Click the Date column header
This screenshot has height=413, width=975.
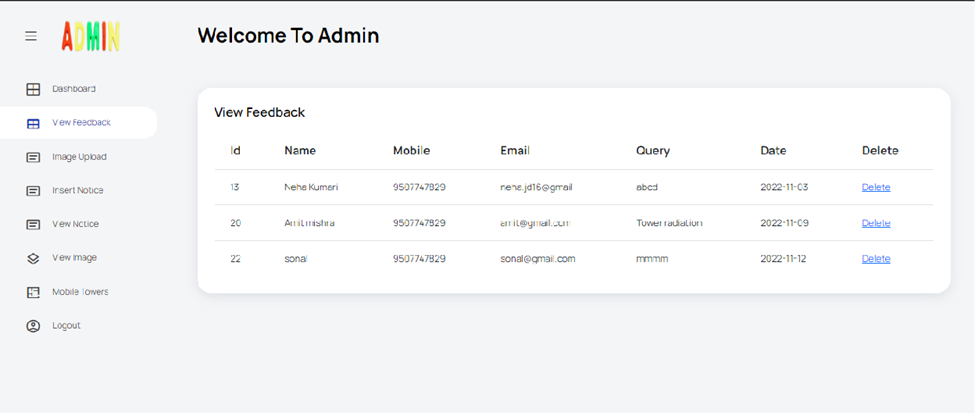pos(773,151)
